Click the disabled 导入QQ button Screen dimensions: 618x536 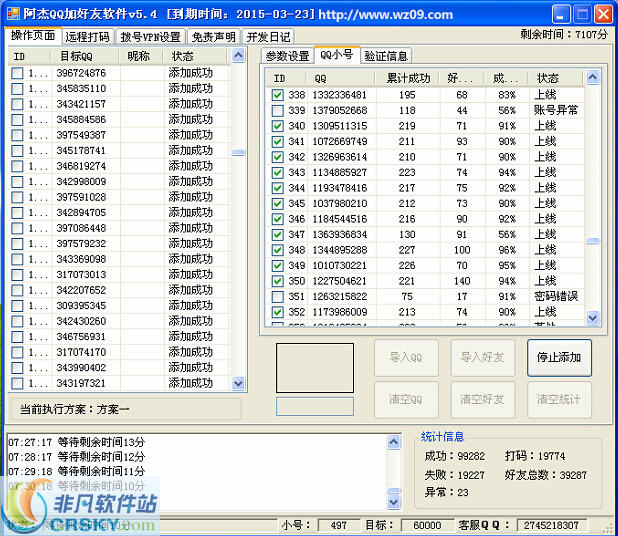[x=406, y=358]
